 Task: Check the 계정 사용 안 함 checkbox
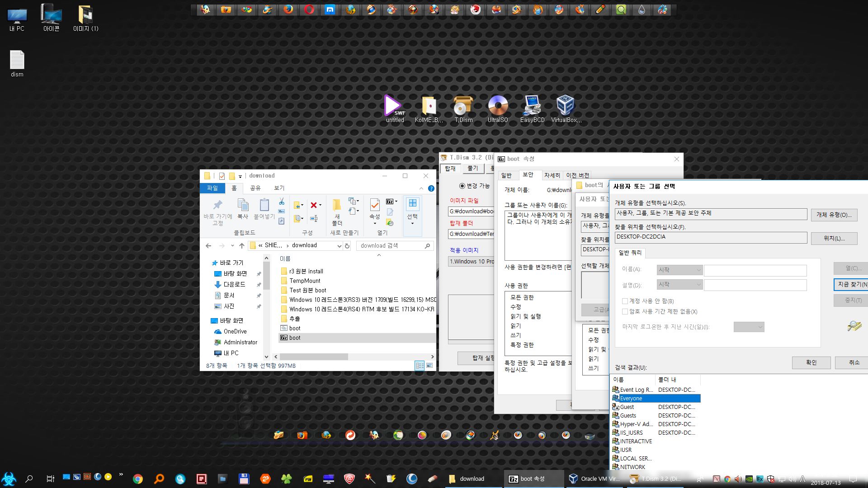(625, 301)
